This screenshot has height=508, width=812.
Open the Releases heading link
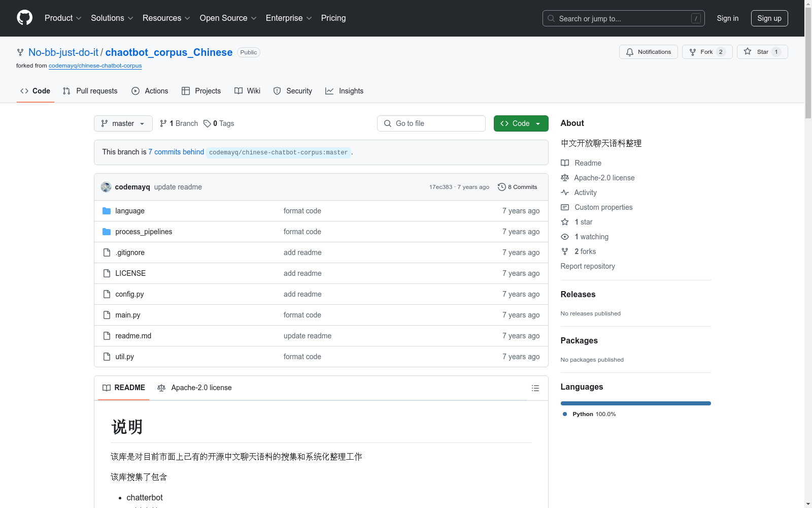tap(578, 295)
